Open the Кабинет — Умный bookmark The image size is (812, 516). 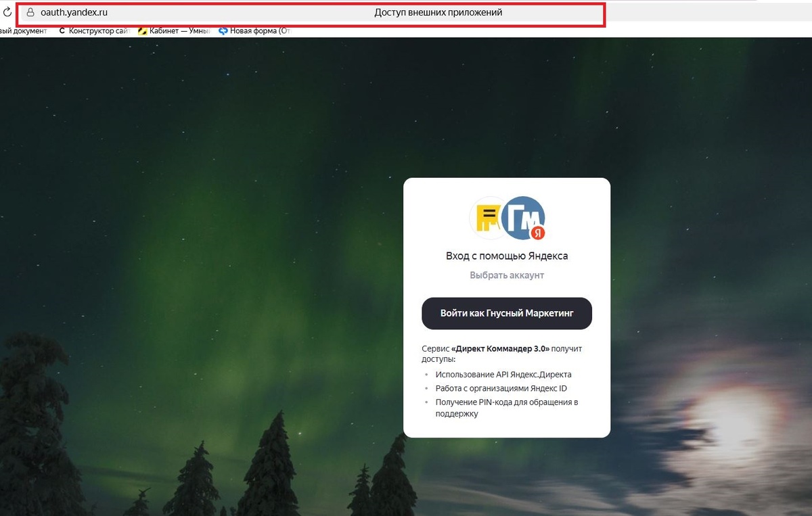coord(175,30)
